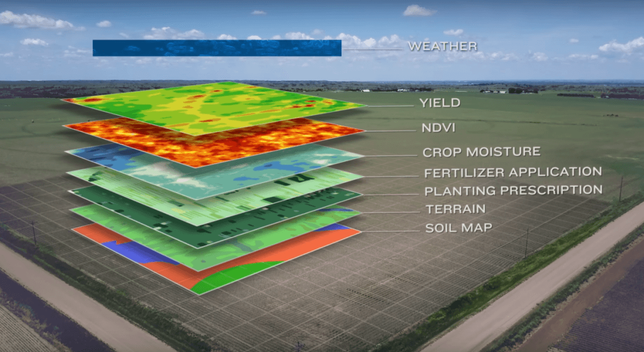
Task: Click the FERTILIZER APPLICATION label
Action: (512, 172)
